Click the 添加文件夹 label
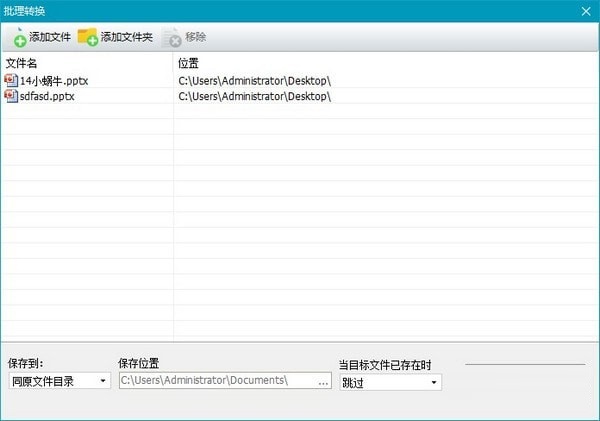 coord(127,37)
